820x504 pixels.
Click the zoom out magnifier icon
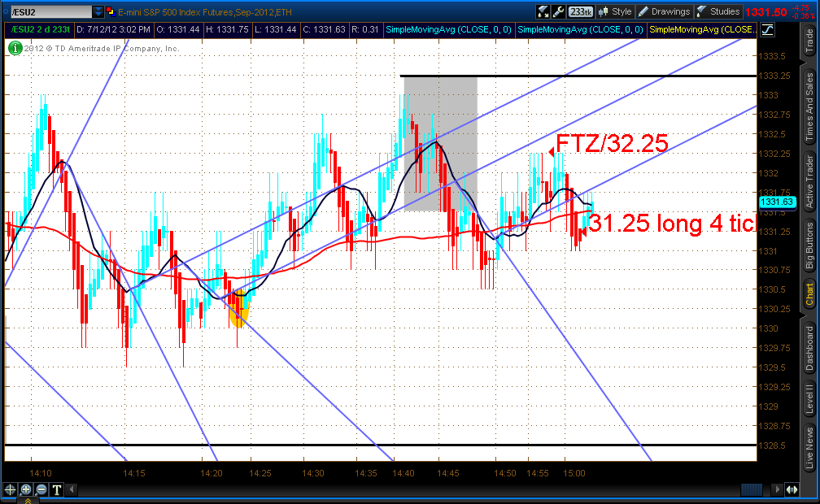[x=41, y=490]
